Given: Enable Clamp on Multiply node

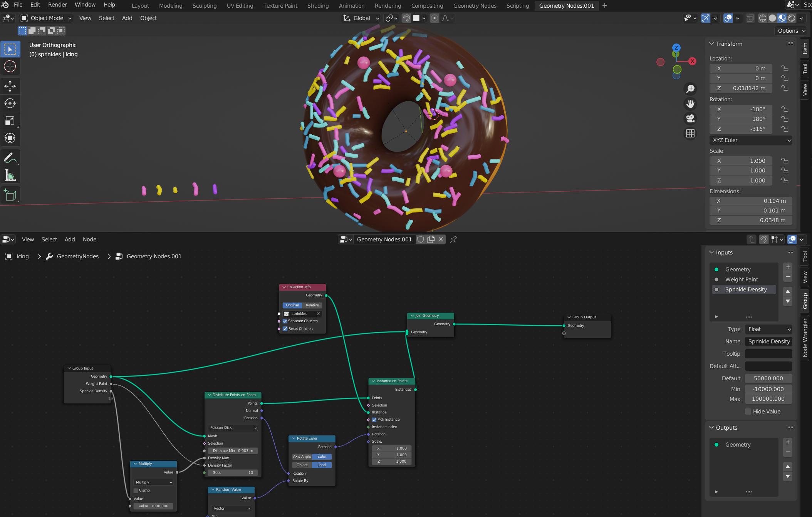Looking at the screenshot, I should point(136,490).
